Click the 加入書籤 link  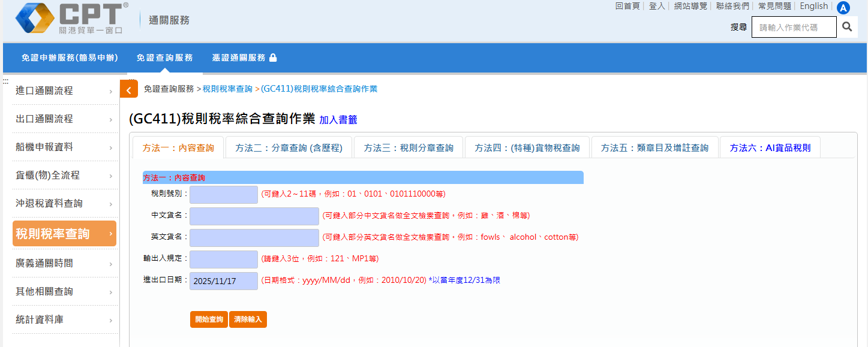pos(338,120)
